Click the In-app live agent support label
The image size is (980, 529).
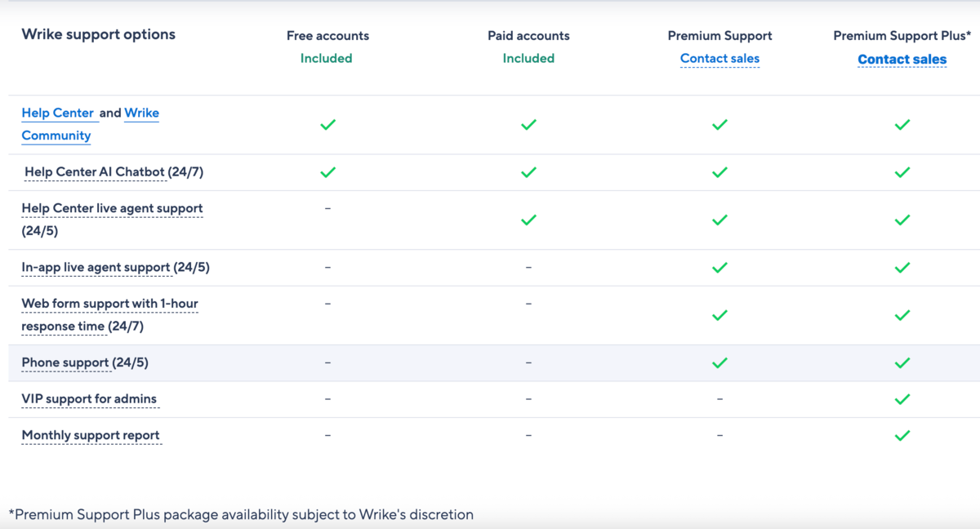coord(96,267)
